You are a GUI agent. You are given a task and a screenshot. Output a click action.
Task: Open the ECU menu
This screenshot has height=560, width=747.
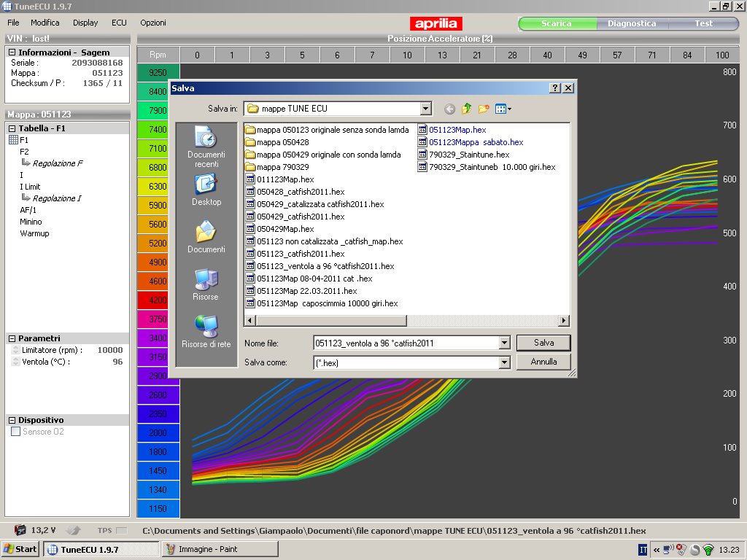[x=119, y=23]
